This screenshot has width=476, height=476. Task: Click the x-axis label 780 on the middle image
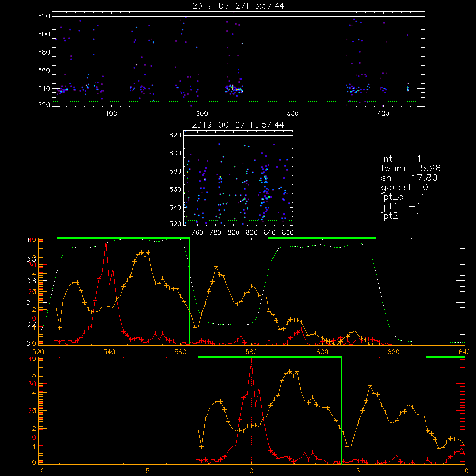point(216,233)
